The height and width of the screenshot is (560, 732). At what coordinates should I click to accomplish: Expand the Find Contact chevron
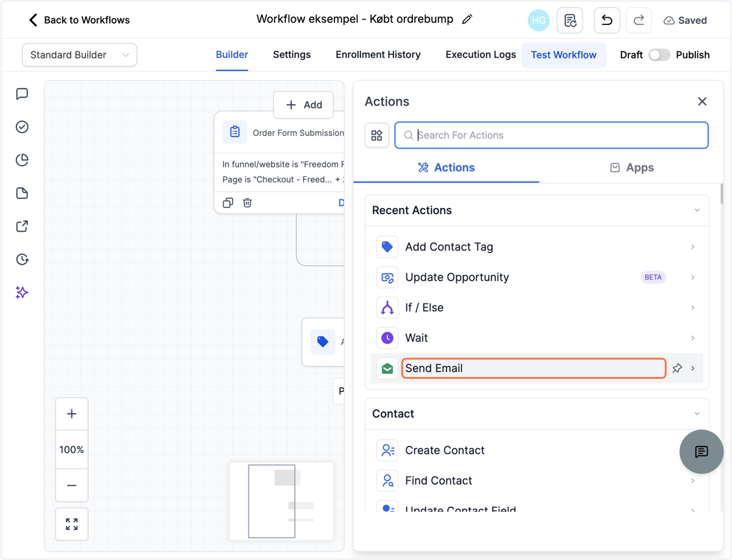tap(693, 481)
